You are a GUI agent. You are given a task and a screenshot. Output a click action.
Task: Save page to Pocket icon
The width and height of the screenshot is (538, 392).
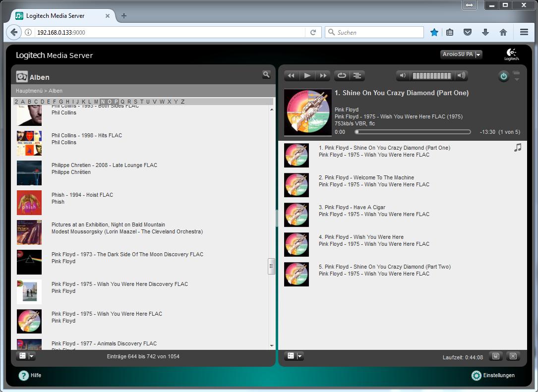pyautogui.click(x=467, y=32)
